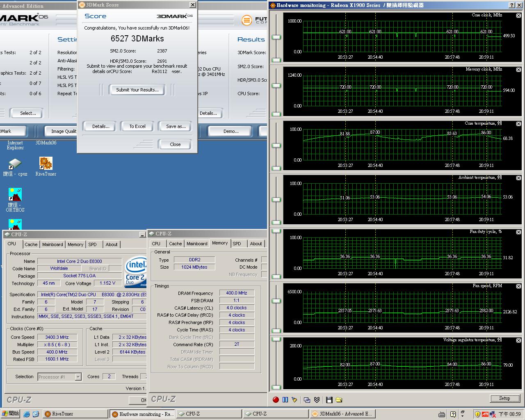Viewport: 525px width, 420px height.
Task: Open the SPD tab in left CPU-Z window
Action: (x=93, y=244)
